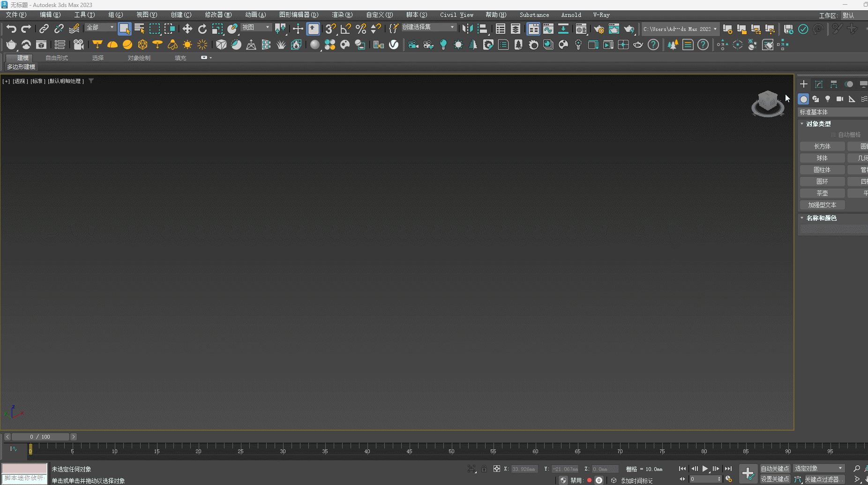This screenshot has height=485, width=868.
Task: Open the Curve Editor from toolbar
Action: [548, 29]
